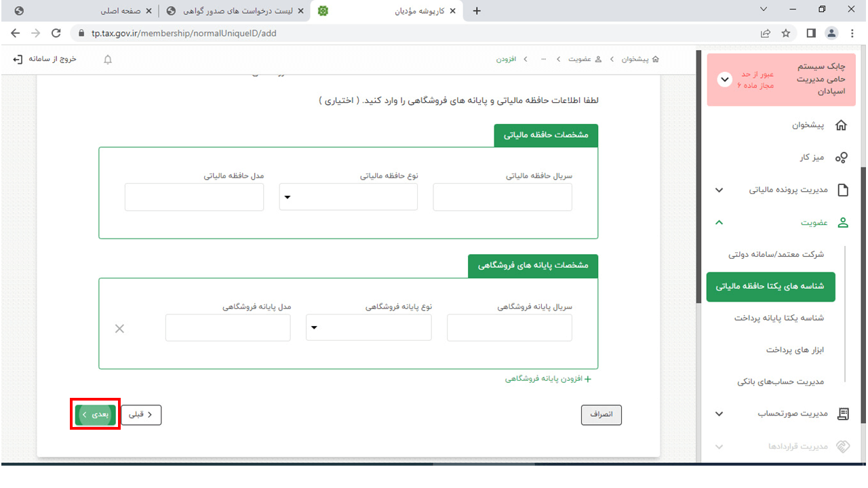Screen dimensions: 868x488
Task: Click the share page icon in address bar
Action: pos(765,33)
